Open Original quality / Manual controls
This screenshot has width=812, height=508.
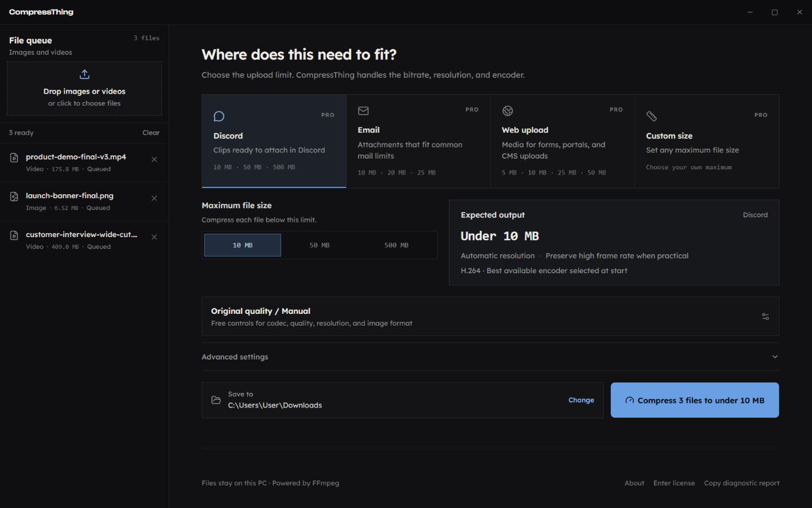click(x=491, y=317)
